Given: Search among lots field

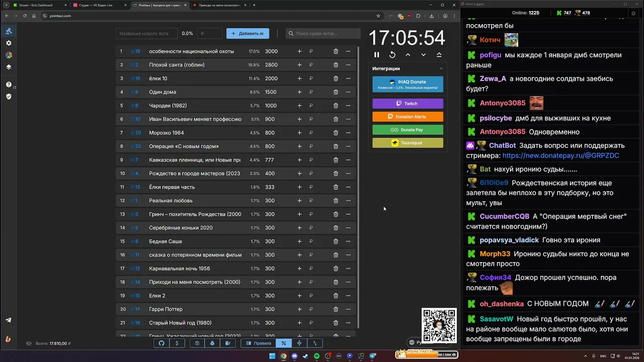Looking at the screenshot, I should (x=323, y=34).
